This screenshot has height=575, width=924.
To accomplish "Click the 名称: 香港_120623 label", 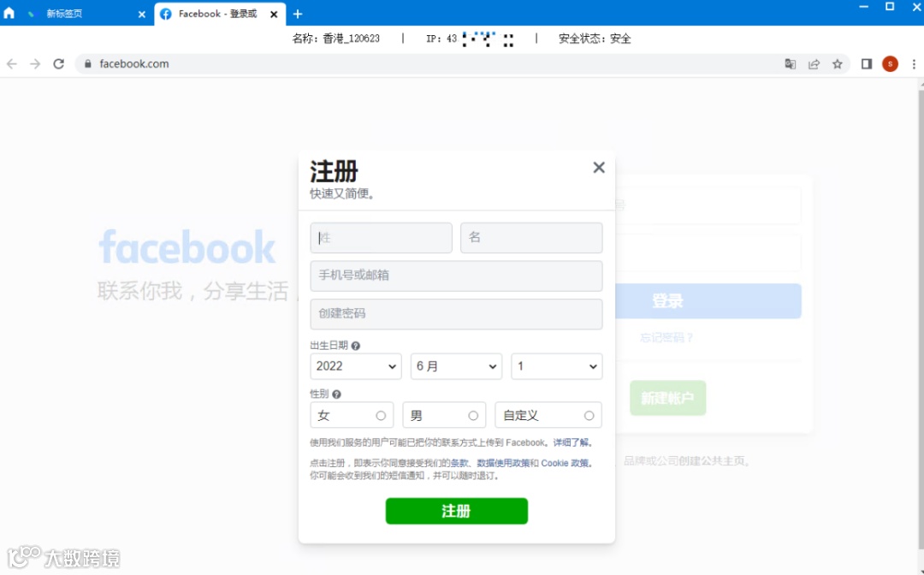I will click(x=336, y=39).
